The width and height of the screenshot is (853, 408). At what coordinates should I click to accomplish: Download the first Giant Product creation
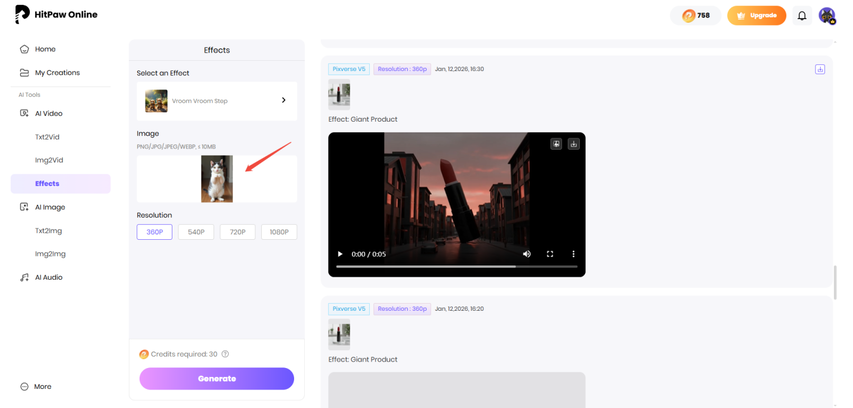point(819,70)
